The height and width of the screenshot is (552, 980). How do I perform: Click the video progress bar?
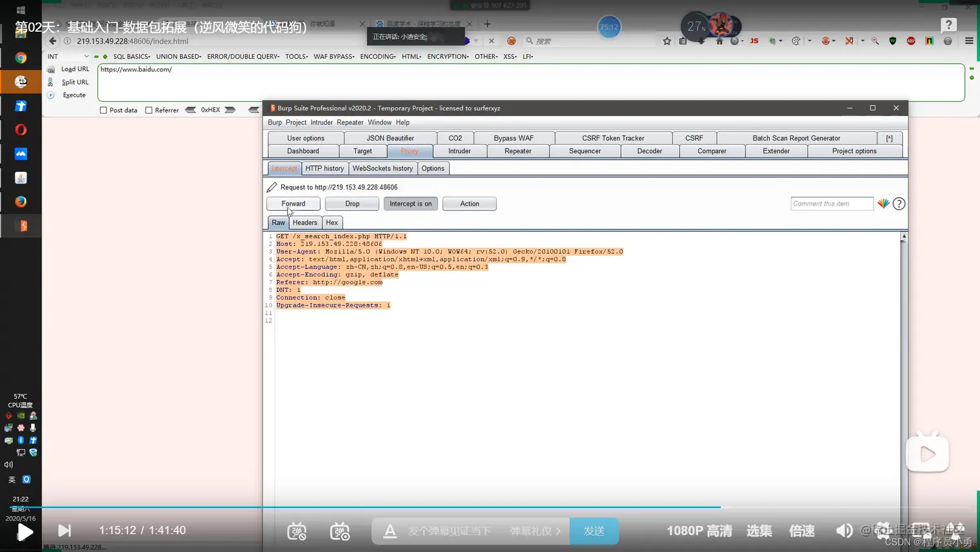pyautogui.click(x=490, y=507)
